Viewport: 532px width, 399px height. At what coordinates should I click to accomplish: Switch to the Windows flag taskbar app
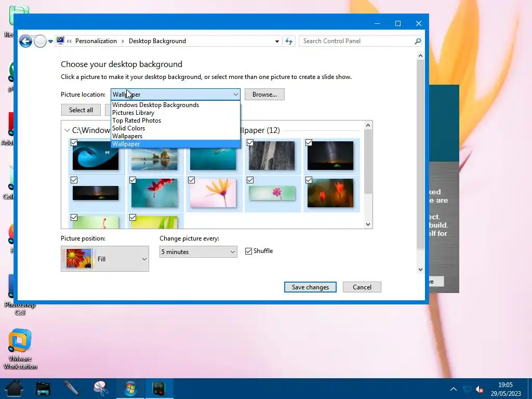pos(130,389)
